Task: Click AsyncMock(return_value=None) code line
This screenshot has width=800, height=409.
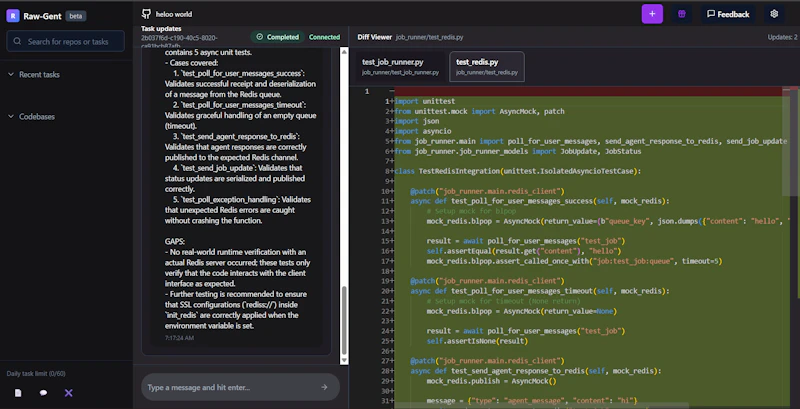Action: [x=522, y=311]
